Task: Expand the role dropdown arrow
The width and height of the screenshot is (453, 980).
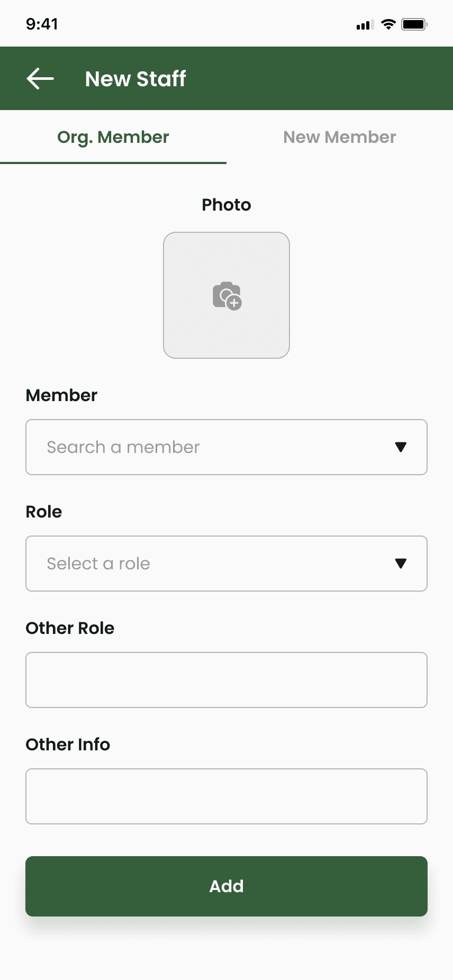Action: point(401,564)
